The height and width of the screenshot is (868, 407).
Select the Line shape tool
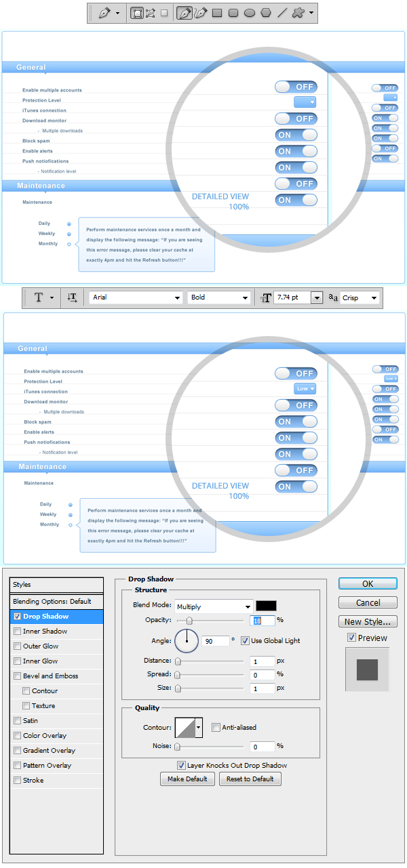[x=282, y=13]
